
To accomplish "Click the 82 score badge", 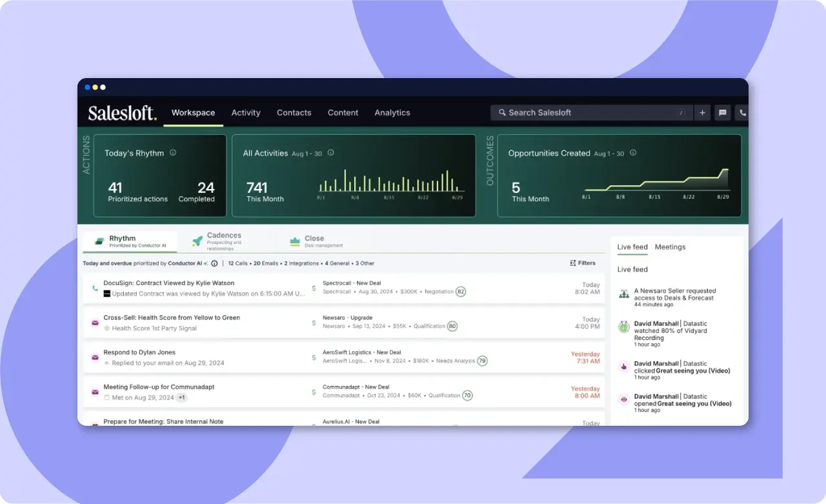I will (461, 292).
